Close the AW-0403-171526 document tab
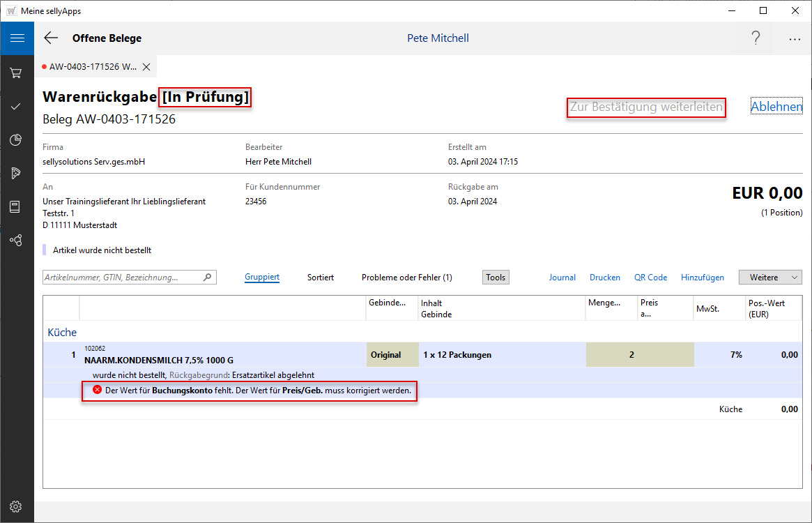The width and height of the screenshot is (812, 523). pos(146,67)
